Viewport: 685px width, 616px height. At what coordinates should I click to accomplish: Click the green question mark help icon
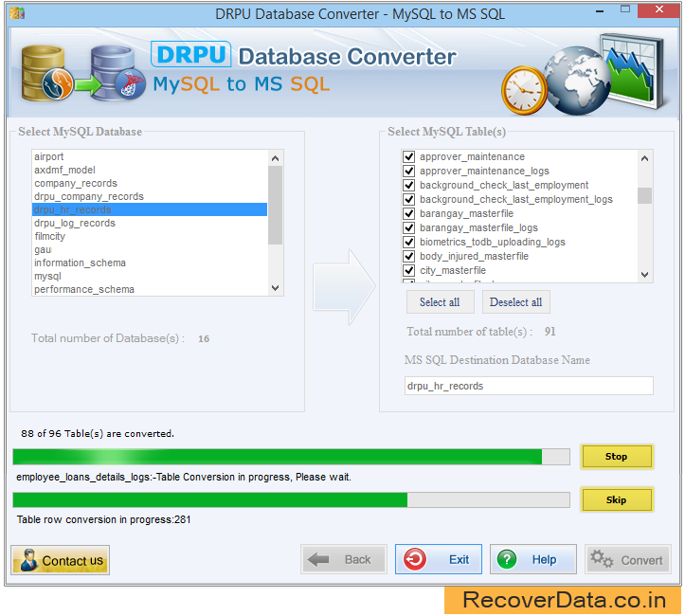point(507,559)
